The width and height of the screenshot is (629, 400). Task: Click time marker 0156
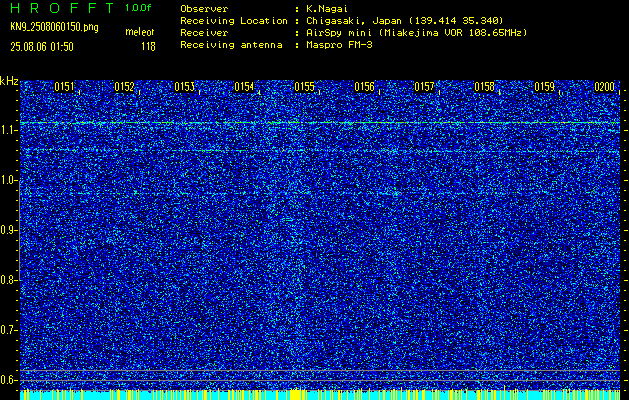pyautogui.click(x=365, y=87)
